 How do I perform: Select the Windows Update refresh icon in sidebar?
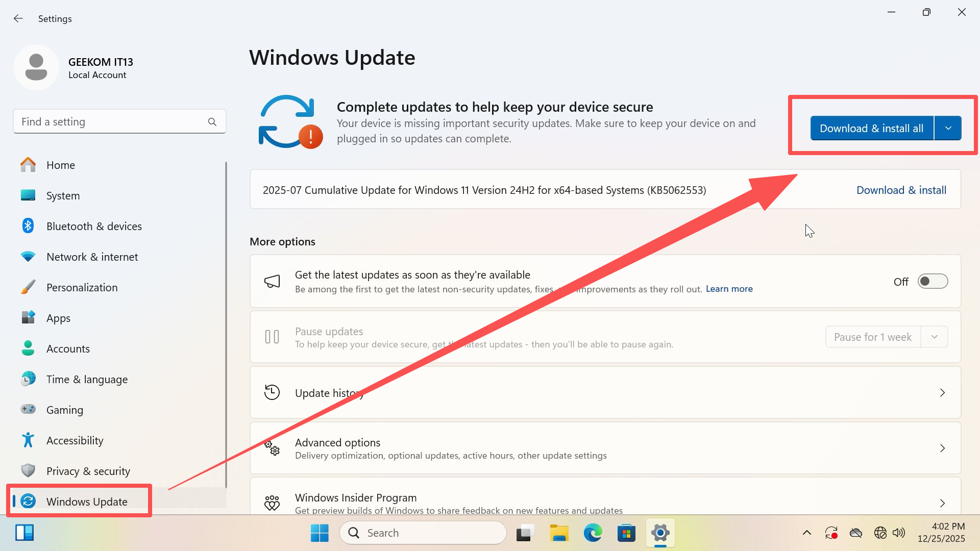tap(29, 502)
